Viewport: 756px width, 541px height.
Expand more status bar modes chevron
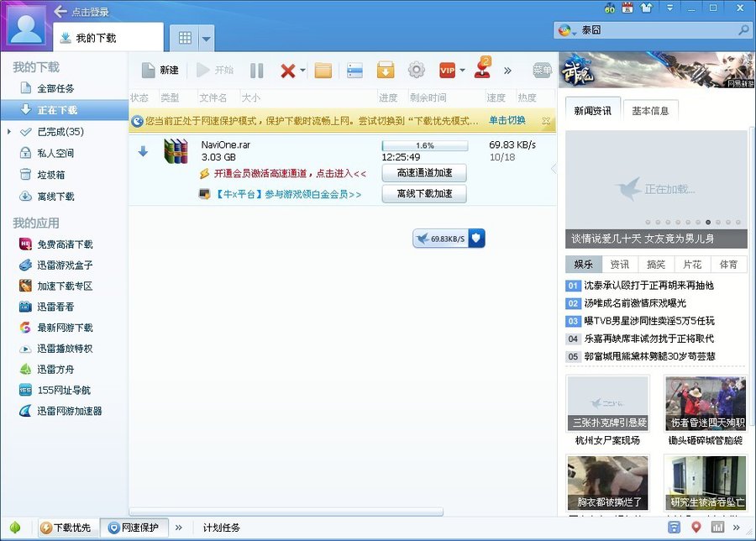[x=178, y=528]
